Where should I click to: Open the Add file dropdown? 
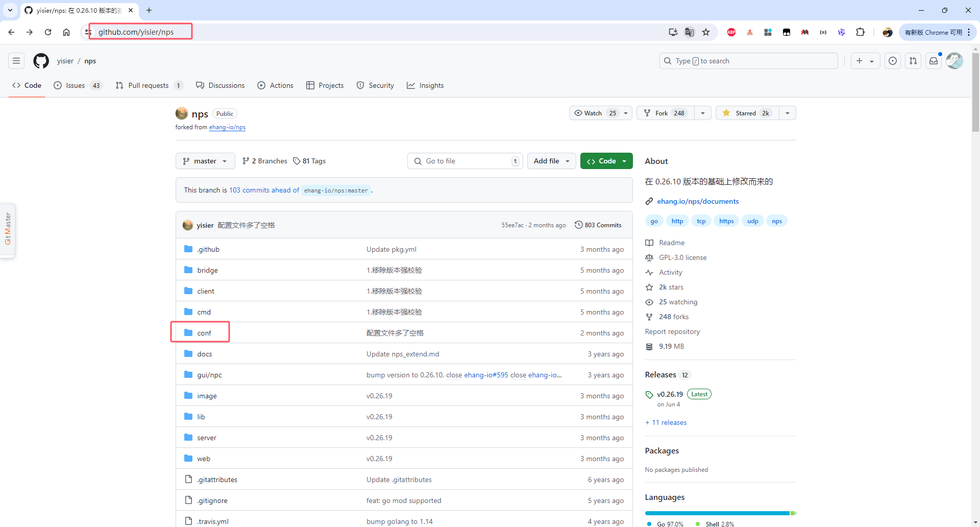pyautogui.click(x=551, y=161)
